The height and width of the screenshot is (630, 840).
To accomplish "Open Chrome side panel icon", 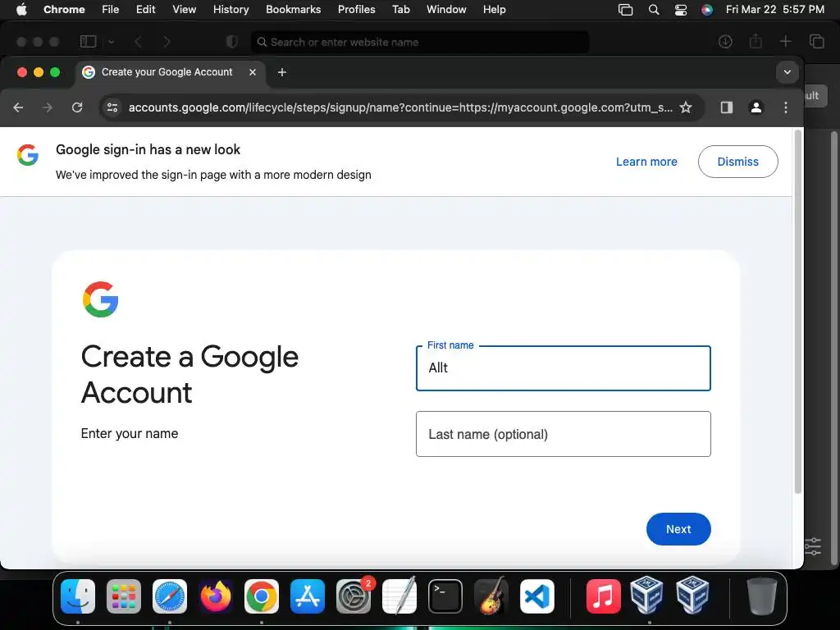I will [x=727, y=107].
